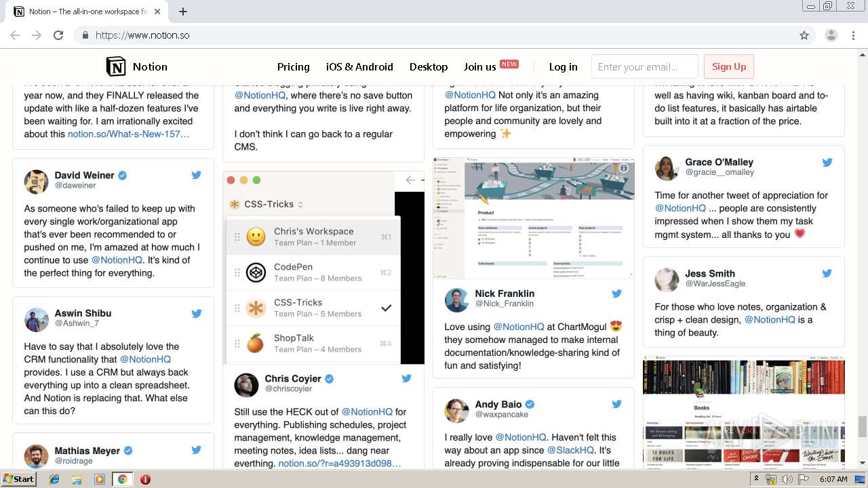
Task: Click Nick Franklin's profile avatar
Action: pyautogui.click(x=456, y=300)
